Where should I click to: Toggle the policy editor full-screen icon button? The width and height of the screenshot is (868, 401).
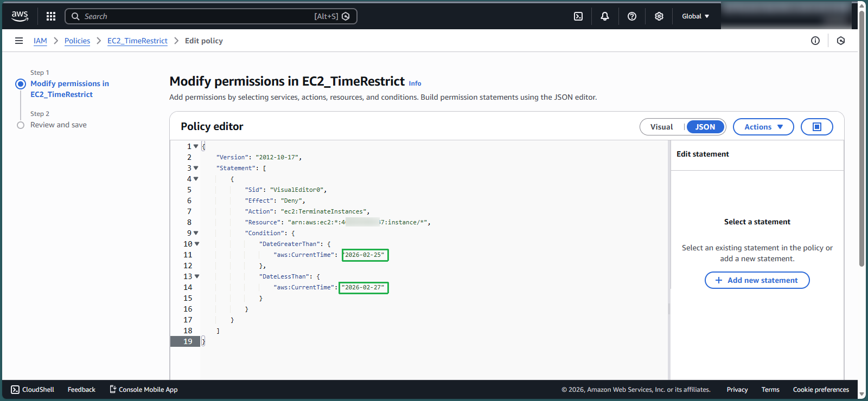click(817, 127)
